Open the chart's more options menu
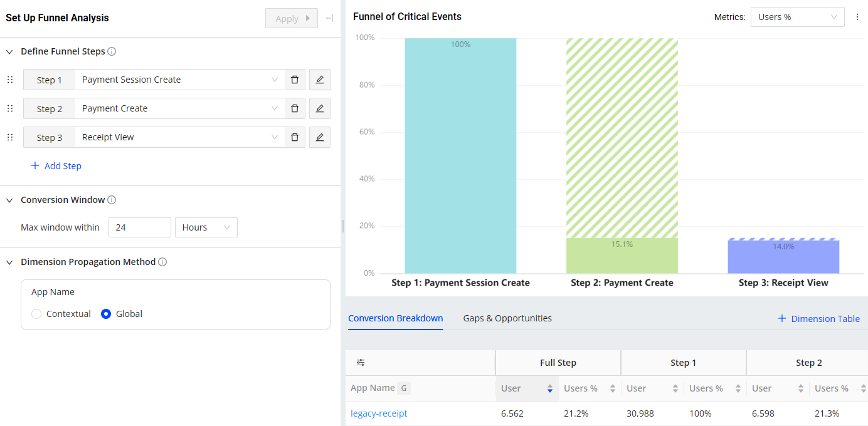868x426 pixels. coord(857,18)
